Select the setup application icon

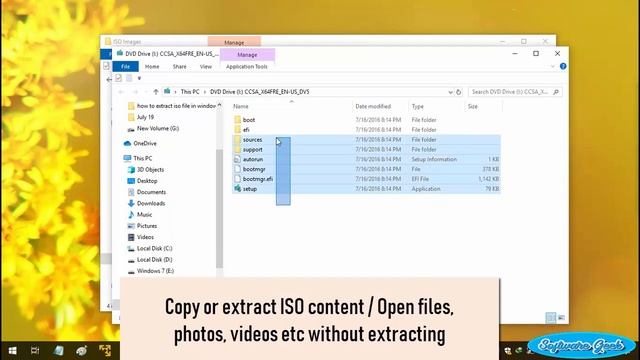238,189
